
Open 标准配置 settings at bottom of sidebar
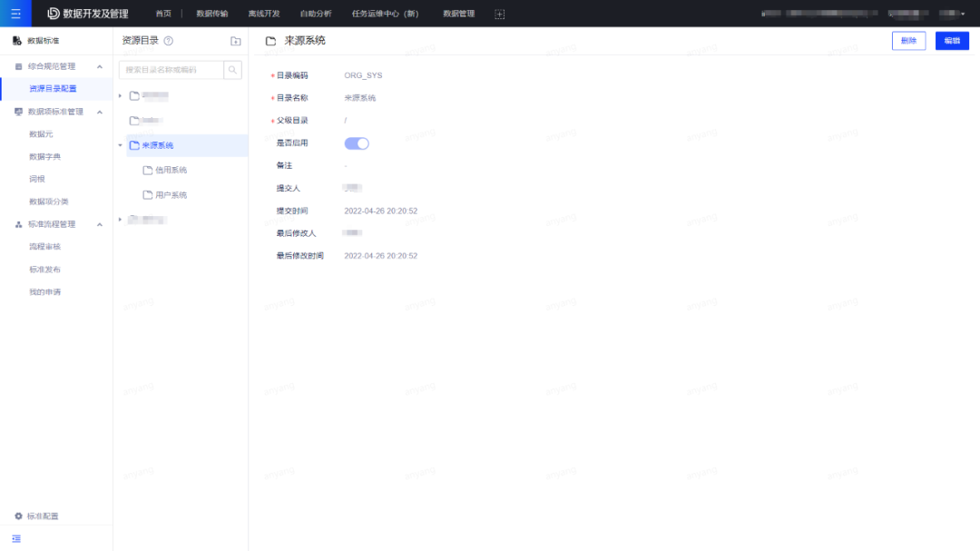pyautogui.click(x=36, y=515)
